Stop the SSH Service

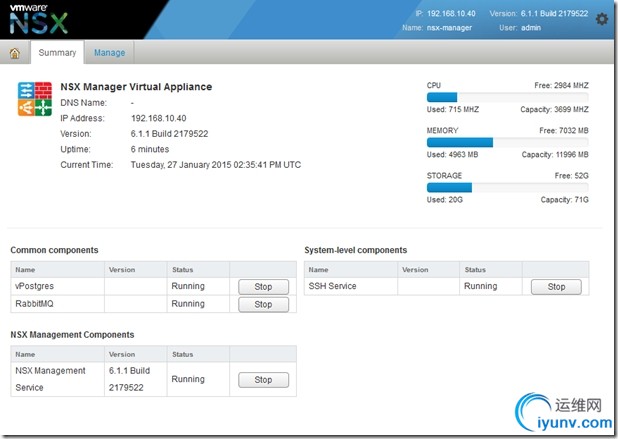[556, 286]
